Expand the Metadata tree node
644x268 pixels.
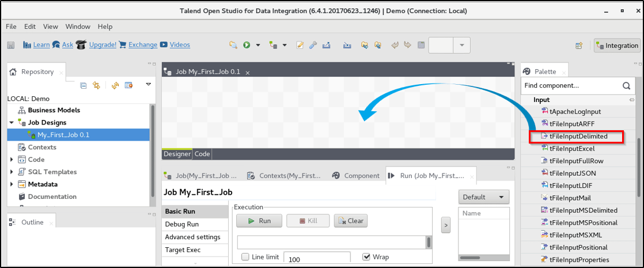(12, 184)
